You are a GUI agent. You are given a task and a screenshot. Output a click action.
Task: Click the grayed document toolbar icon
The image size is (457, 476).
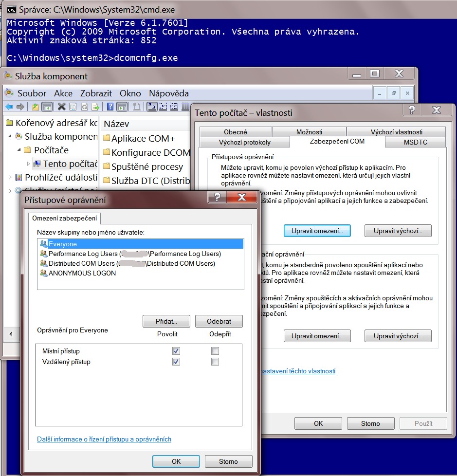click(137, 107)
